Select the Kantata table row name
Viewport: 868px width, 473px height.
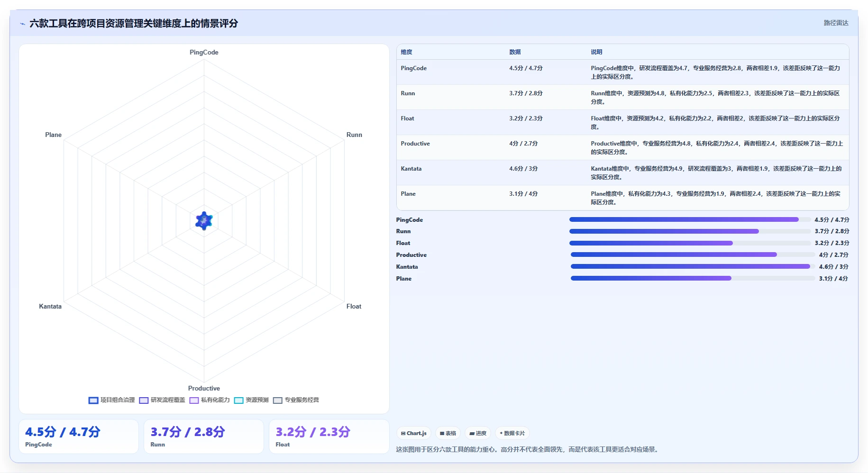[x=411, y=169]
